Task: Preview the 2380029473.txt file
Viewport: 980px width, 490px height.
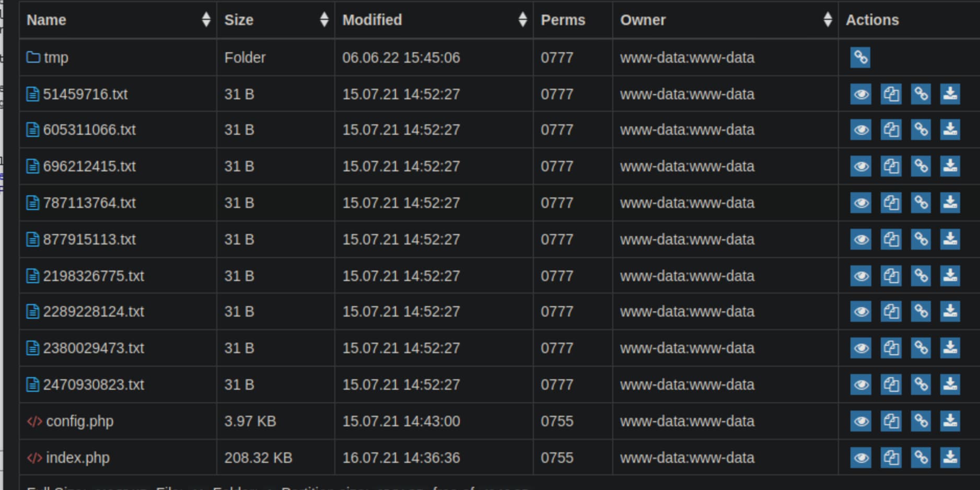Action: pos(860,348)
